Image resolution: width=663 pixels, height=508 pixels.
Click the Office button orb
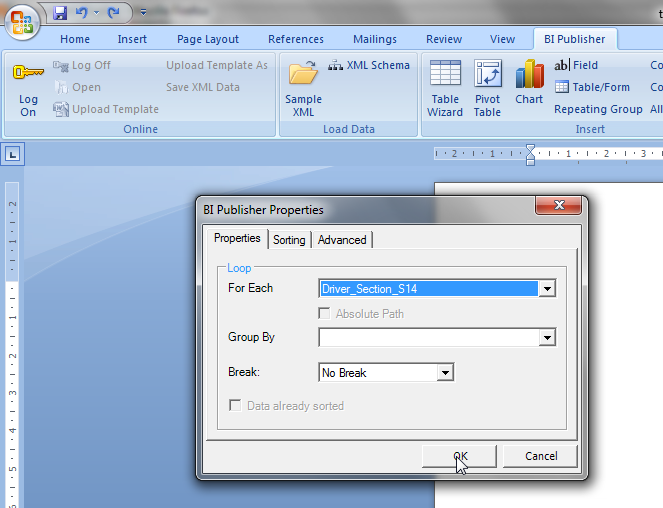22,21
